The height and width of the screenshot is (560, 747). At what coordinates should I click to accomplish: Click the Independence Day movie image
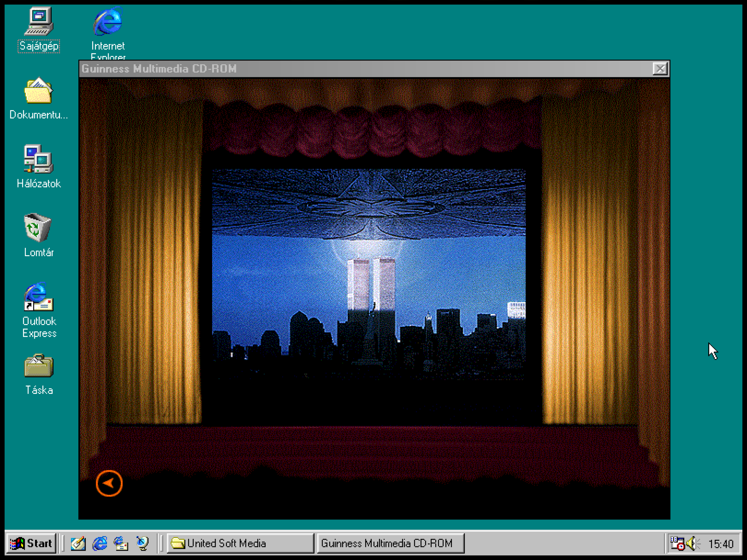369,275
